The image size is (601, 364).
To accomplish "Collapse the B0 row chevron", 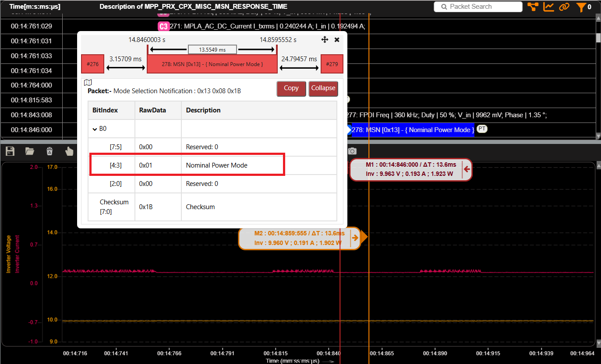I will tap(95, 129).
